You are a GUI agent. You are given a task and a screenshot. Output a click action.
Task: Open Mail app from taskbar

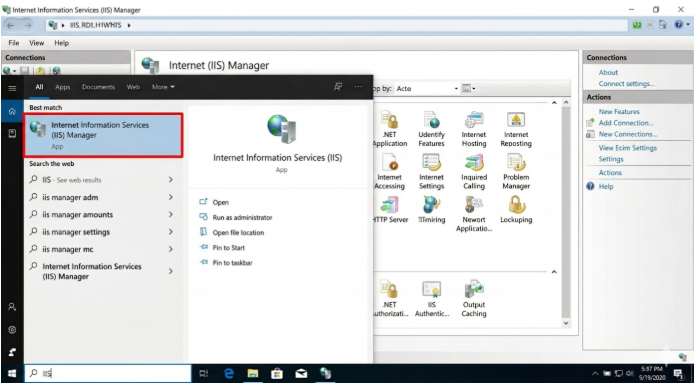click(x=301, y=374)
